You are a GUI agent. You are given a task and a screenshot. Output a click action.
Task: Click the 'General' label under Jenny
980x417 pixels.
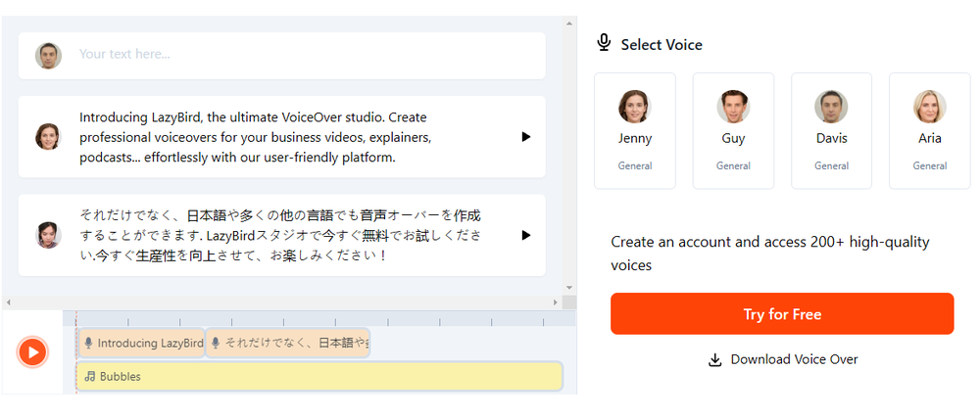635,166
